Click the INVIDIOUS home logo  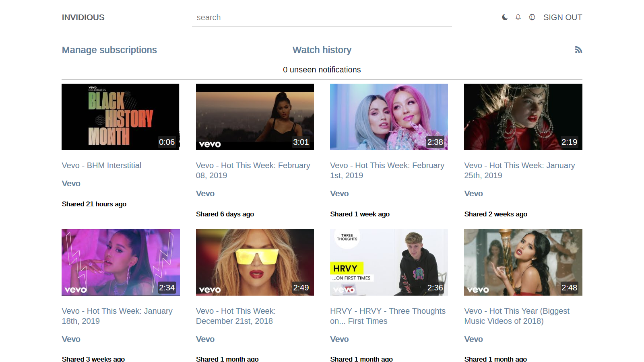(x=83, y=17)
